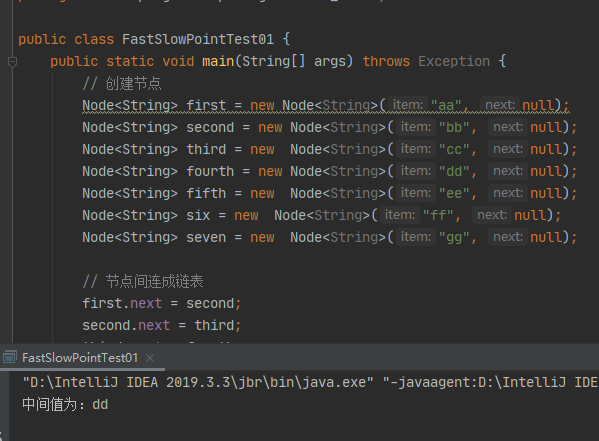
Task: Click the variable name seven in its declaration
Action: tap(206, 238)
